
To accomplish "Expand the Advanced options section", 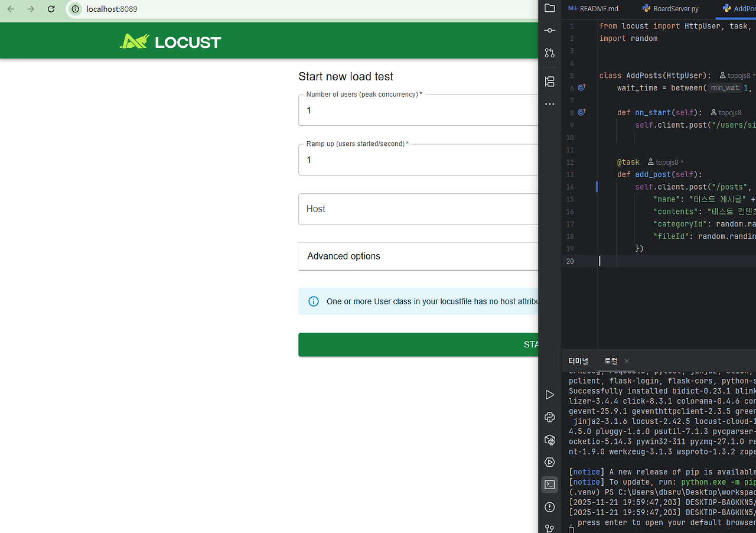I will tap(418, 256).
